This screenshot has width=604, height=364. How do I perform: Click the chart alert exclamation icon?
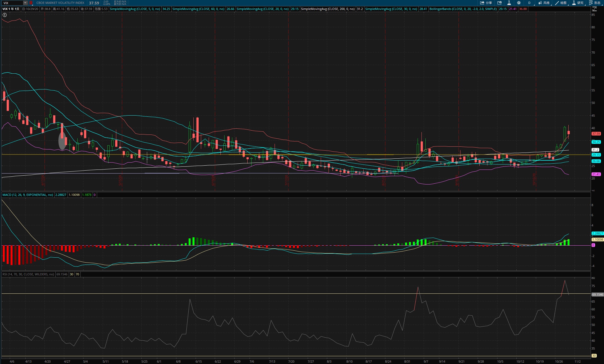(x=5, y=15)
